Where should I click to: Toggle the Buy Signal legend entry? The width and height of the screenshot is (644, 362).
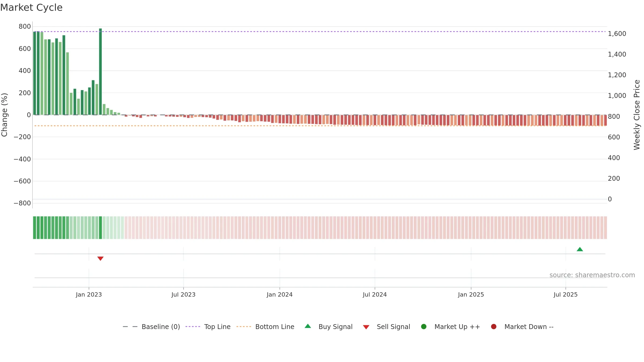pos(329,327)
